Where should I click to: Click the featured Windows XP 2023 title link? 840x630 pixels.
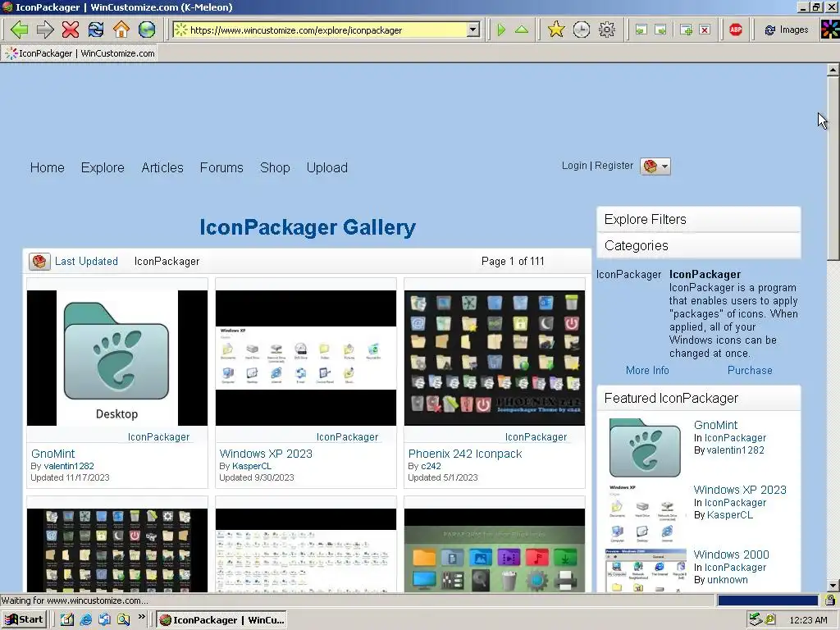[740, 490]
